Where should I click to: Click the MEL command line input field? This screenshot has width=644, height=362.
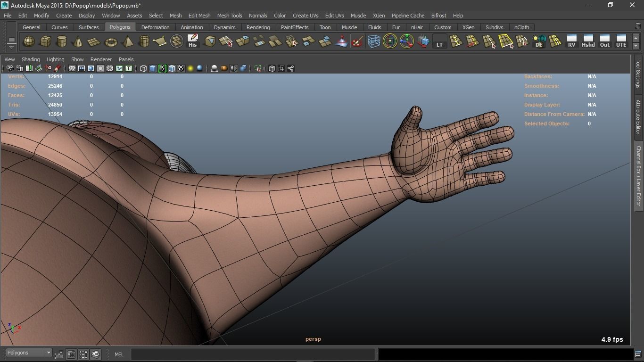(253, 354)
